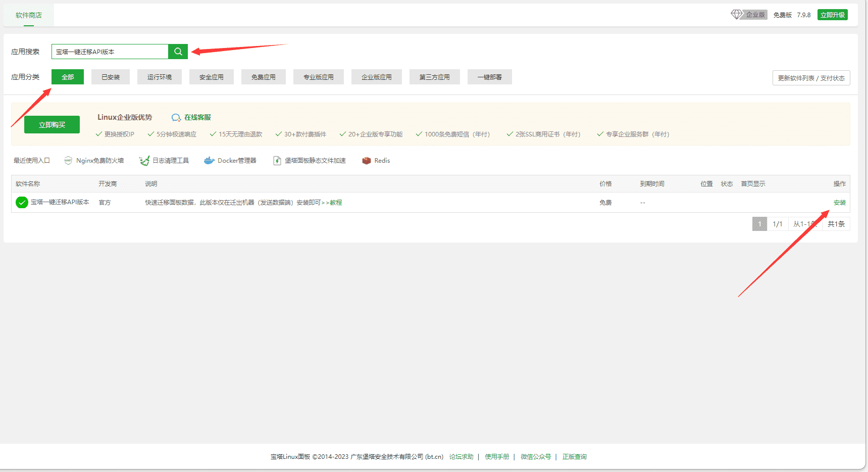Select the 专业版应用 category tab

pyautogui.click(x=319, y=77)
